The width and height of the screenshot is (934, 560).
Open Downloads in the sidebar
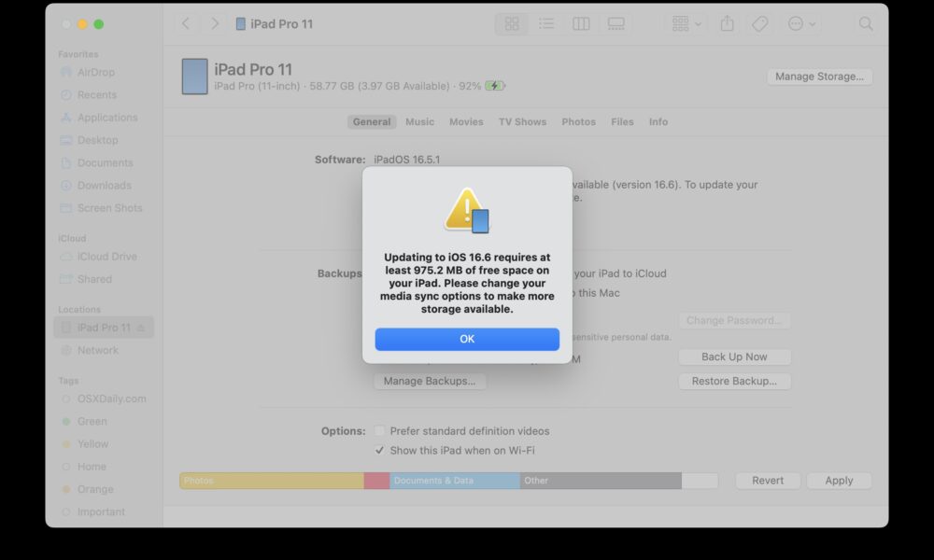coord(104,185)
